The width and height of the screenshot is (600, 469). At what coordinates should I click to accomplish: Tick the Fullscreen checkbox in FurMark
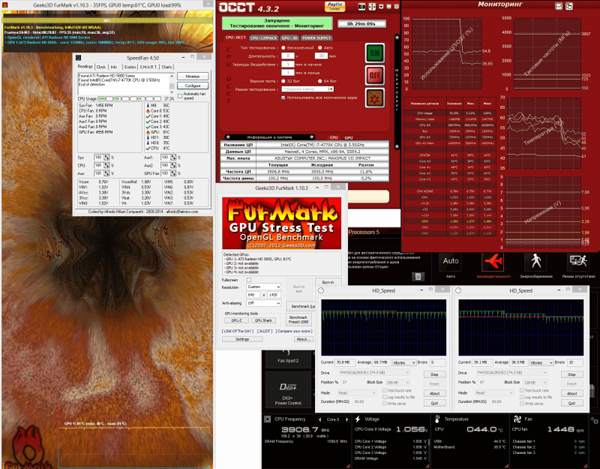pos(249,280)
